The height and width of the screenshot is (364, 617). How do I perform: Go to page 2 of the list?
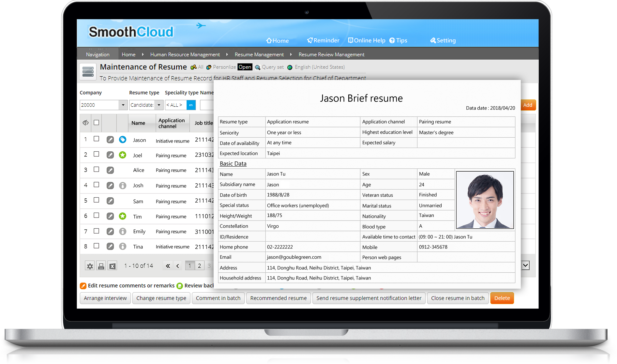pyautogui.click(x=200, y=265)
